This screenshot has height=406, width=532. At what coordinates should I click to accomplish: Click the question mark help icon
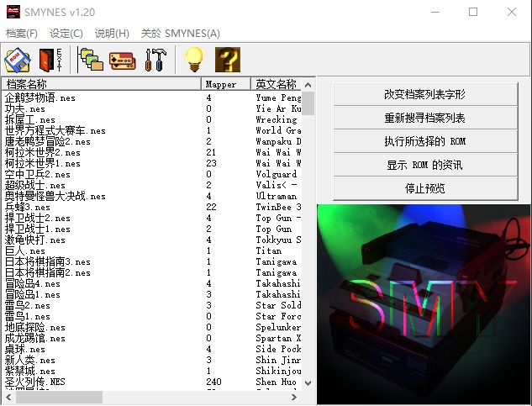(x=228, y=60)
